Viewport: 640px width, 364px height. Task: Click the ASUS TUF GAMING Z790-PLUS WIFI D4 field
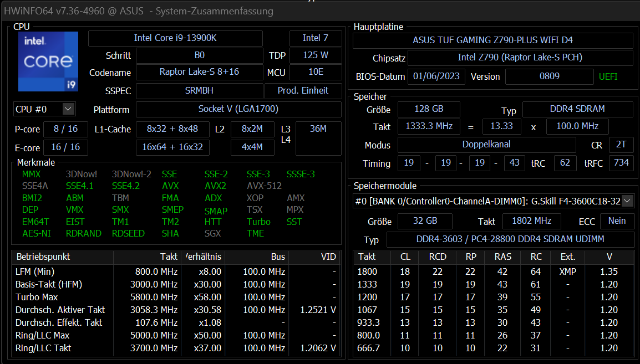[x=492, y=40]
